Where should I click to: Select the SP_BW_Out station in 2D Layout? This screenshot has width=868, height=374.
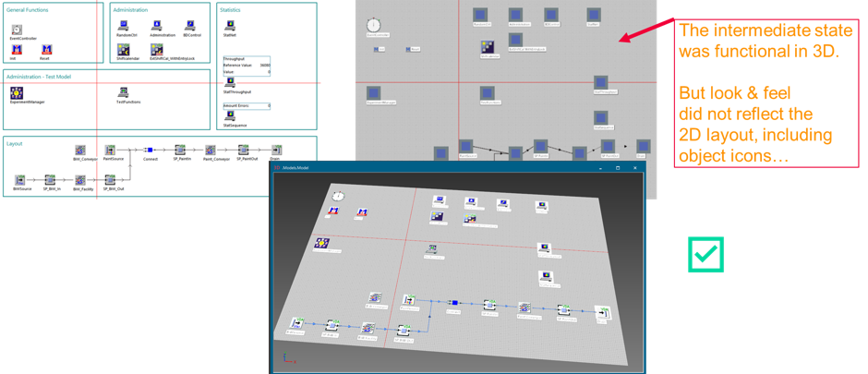[x=109, y=180]
